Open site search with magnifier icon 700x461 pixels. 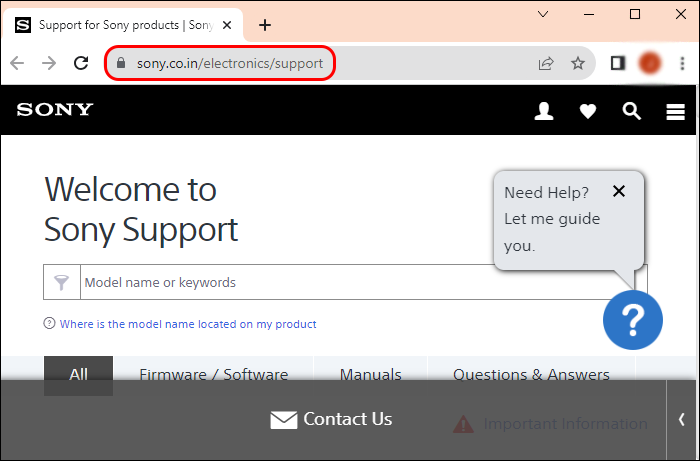tap(632, 111)
